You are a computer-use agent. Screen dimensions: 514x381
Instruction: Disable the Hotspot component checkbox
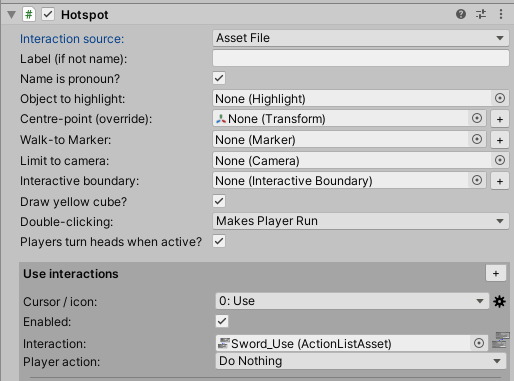[48, 14]
